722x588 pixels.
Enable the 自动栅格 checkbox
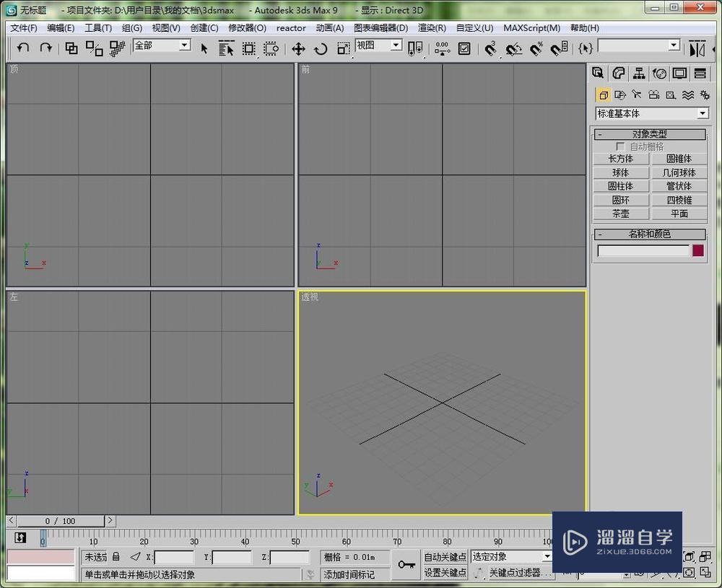pyautogui.click(x=621, y=146)
